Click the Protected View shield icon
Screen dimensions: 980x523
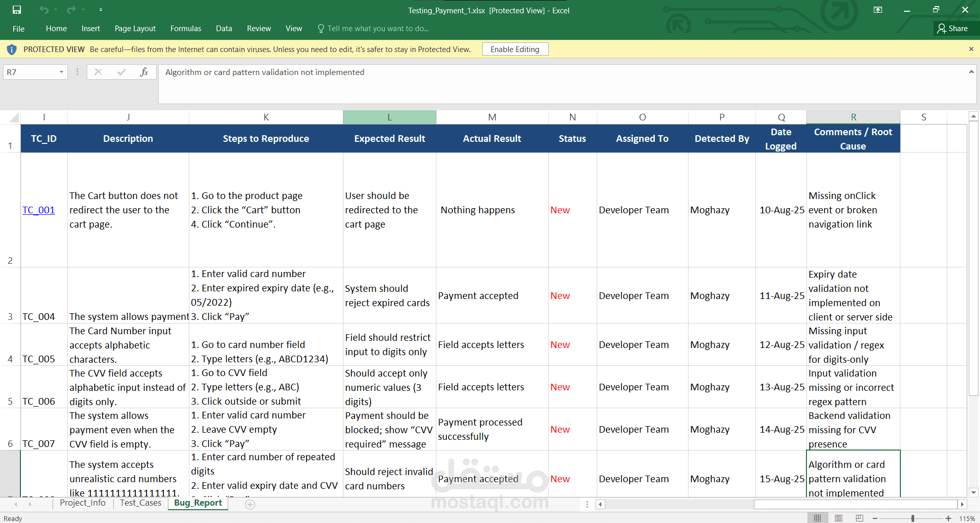pyautogui.click(x=12, y=49)
